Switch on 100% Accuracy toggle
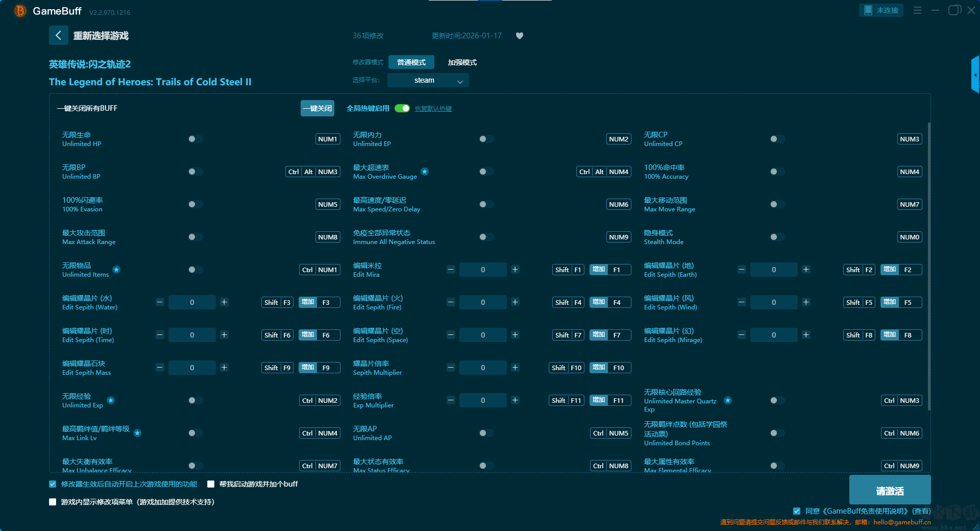The image size is (980, 531). 777,172
